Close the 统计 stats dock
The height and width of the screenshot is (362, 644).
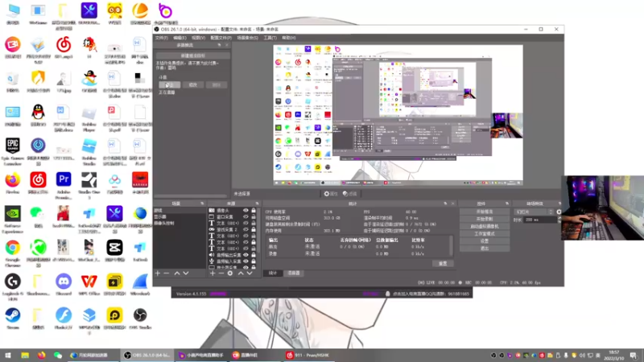point(453,204)
